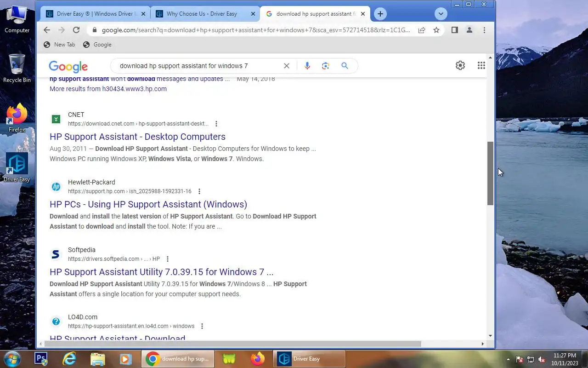Launch Photoshop from taskbar

41,359
